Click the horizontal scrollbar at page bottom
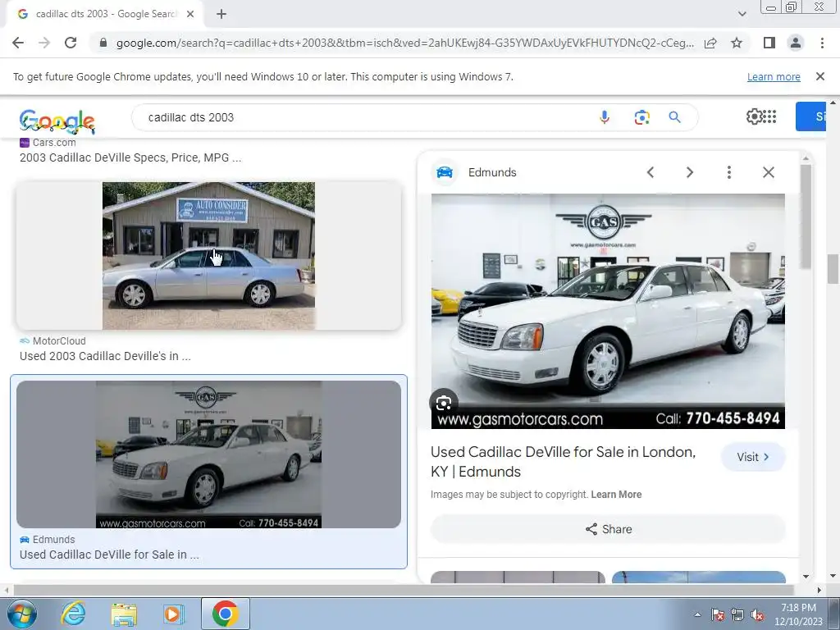This screenshot has width=840, height=630. coord(404,590)
